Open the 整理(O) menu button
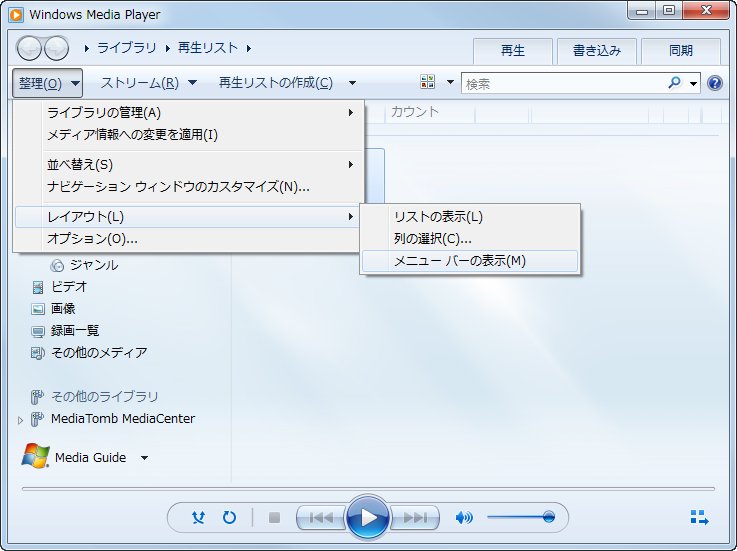Screen dimensions: 737x551 pos(47,83)
